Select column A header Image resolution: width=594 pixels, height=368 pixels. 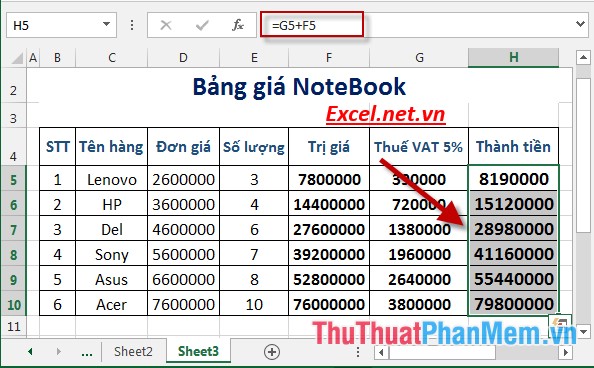[x=33, y=58]
